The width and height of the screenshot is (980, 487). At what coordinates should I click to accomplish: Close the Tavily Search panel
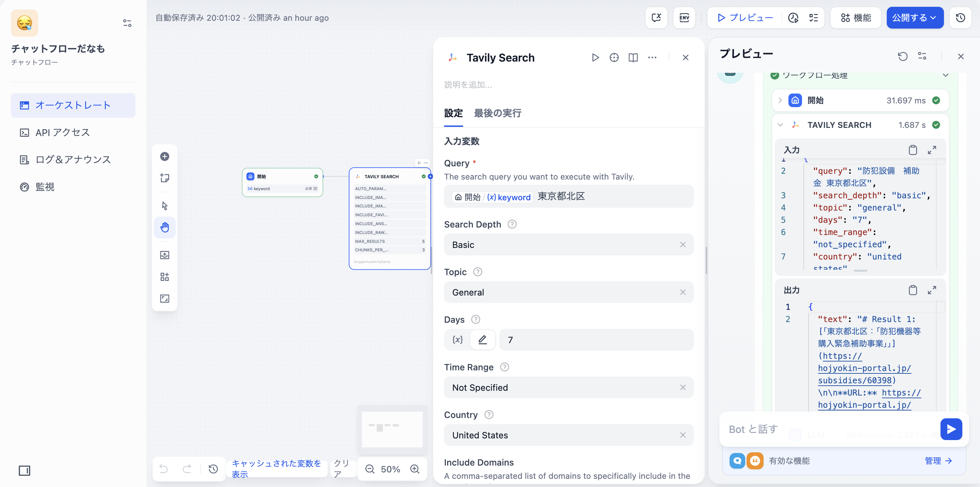click(686, 57)
